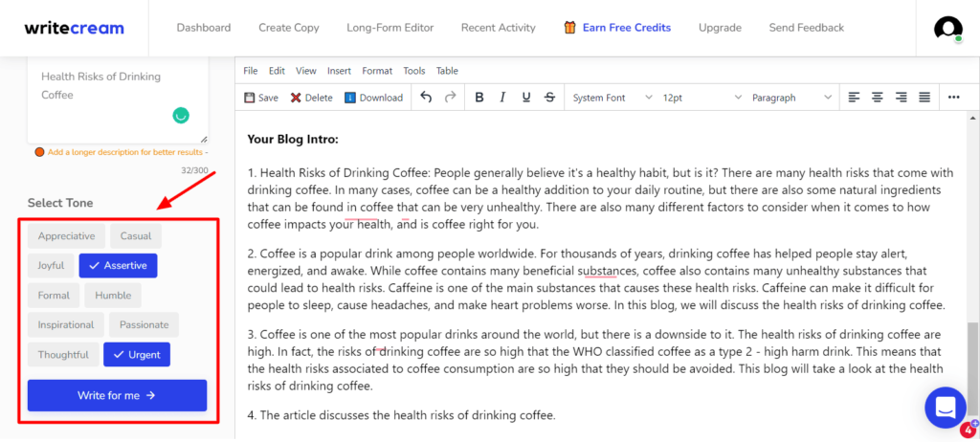Open the chat support bubble
This screenshot has width=980, height=442.
(945, 407)
